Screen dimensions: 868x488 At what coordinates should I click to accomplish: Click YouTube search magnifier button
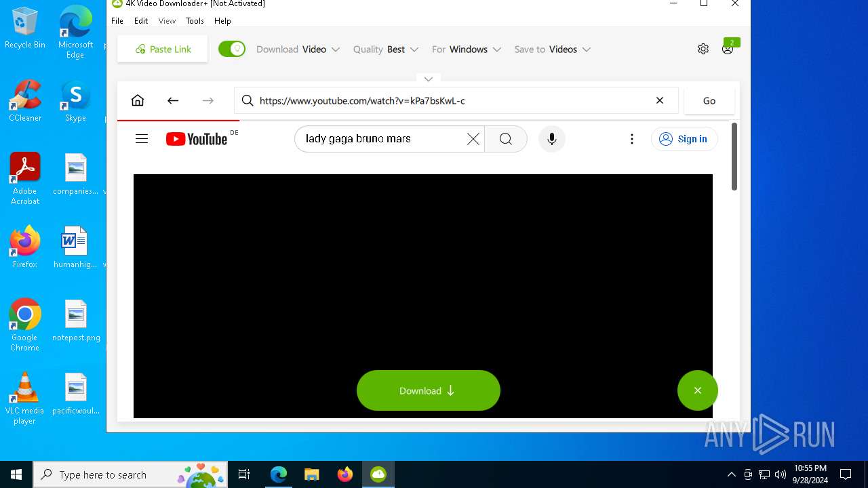click(506, 139)
